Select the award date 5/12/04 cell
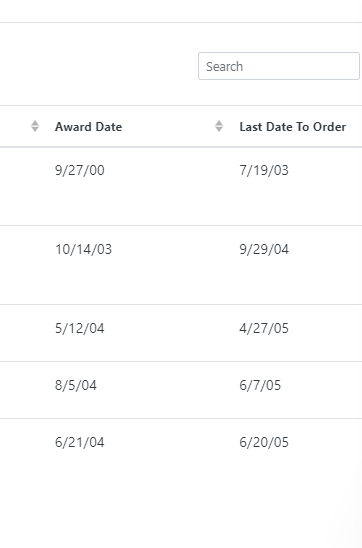This screenshot has width=362, height=548. (80, 328)
